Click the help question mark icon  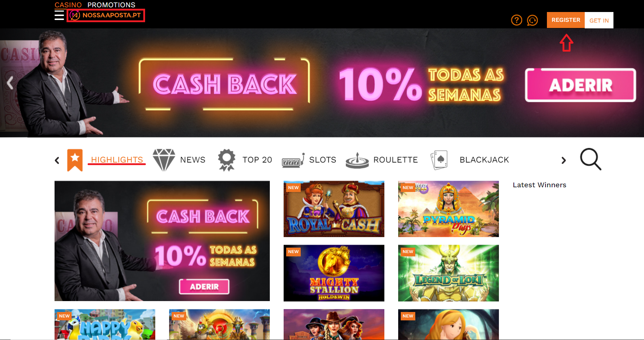click(x=516, y=20)
